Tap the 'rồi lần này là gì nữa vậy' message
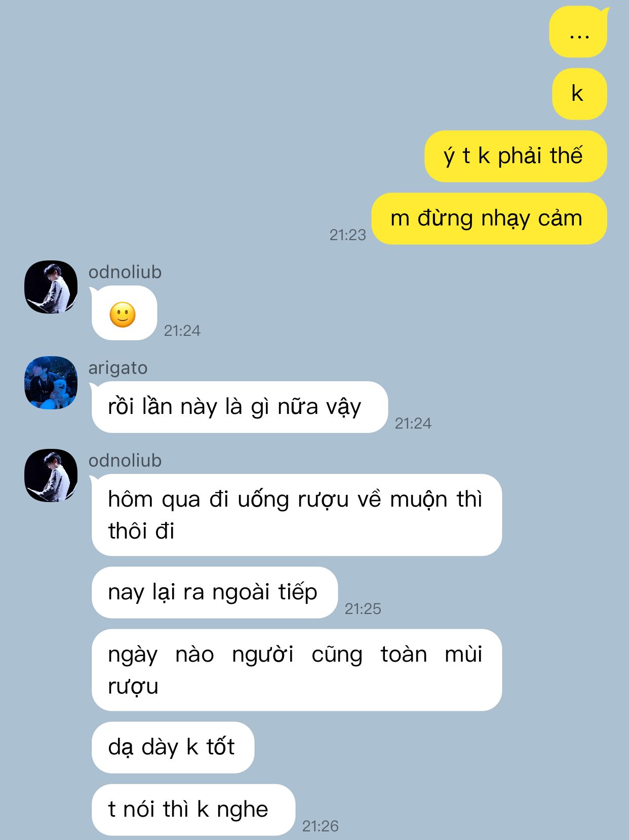This screenshot has width=629, height=840. (240, 407)
